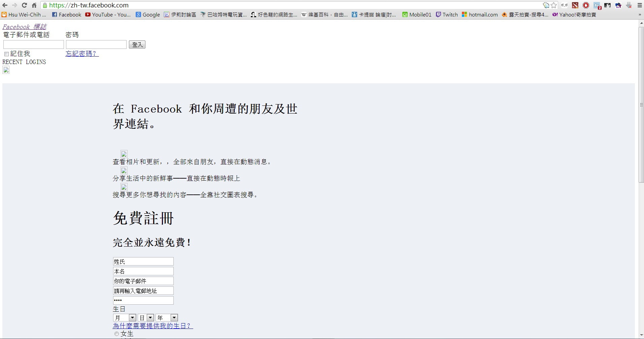
Task: Bookmark this page with the star icon
Action: pyautogui.click(x=554, y=5)
